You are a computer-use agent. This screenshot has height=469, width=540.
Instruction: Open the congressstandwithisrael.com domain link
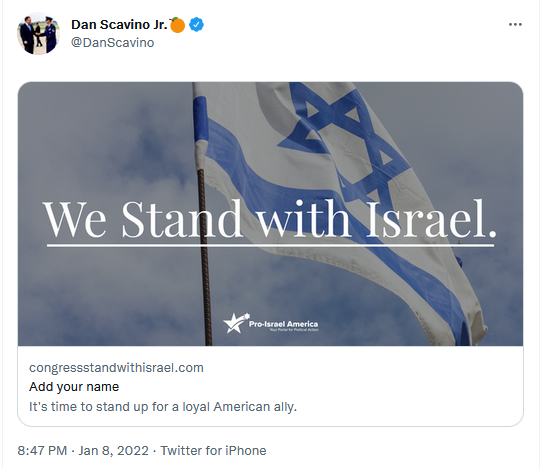[x=116, y=367]
